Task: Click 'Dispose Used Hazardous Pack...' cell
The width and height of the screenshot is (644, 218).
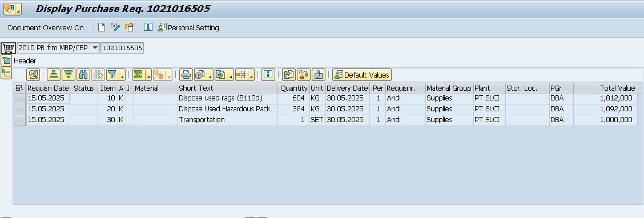Action: click(228, 109)
